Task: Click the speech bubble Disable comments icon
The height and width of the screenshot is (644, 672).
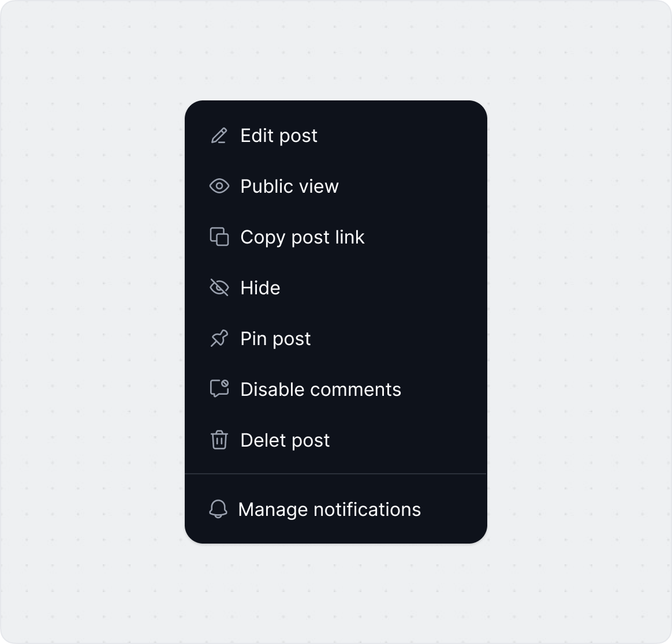Action: (219, 388)
